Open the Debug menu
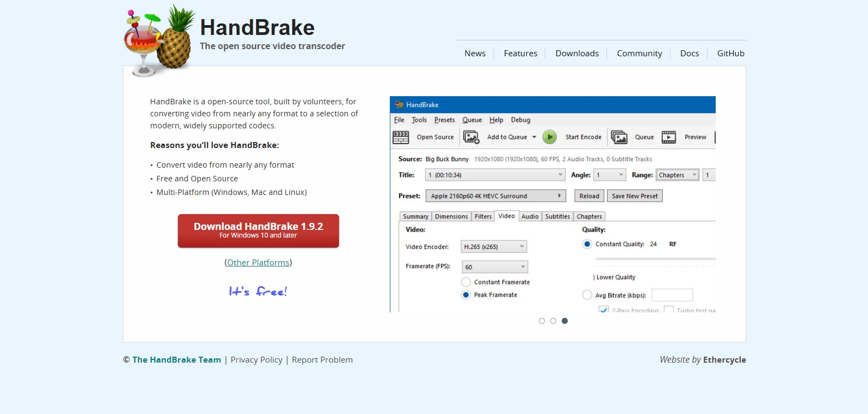The width and height of the screenshot is (868, 414). (x=521, y=120)
